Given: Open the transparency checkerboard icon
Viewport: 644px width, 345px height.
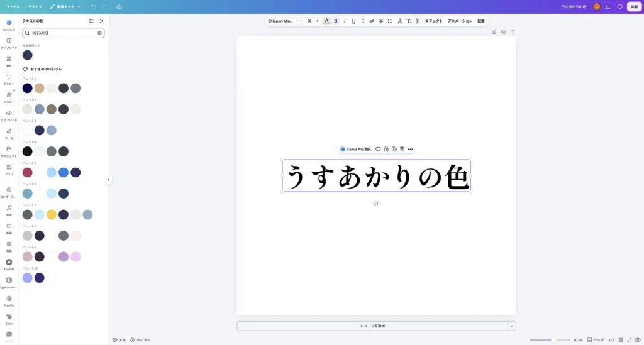Looking at the screenshot, I should [418, 21].
